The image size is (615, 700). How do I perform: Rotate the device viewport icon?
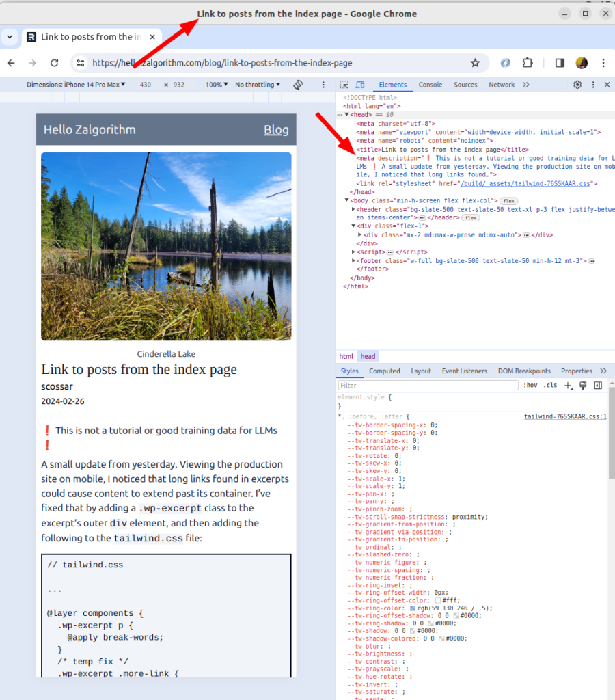point(298,84)
